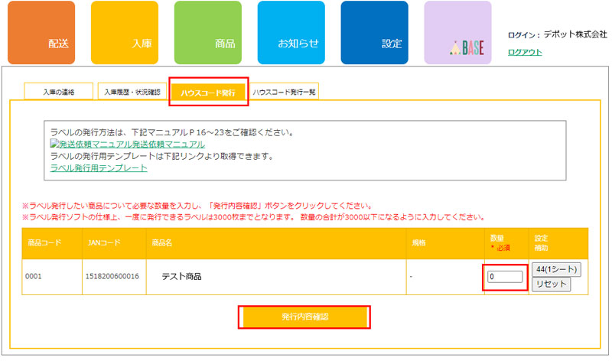Screen dimensions: 612x364
Task: Open the ラベル発行用テンプレート link
Action: point(98,167)
